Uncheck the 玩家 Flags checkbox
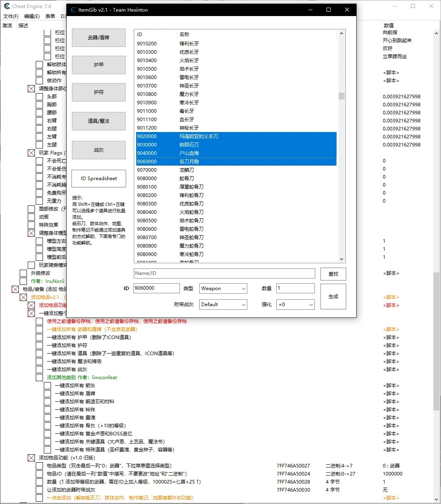This screenshot has width=441, height=504. click(31, 153)
